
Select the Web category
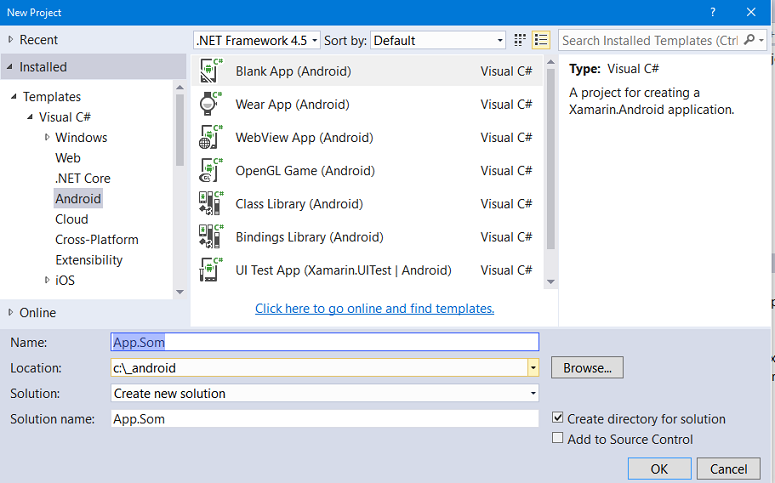[68, 158]
